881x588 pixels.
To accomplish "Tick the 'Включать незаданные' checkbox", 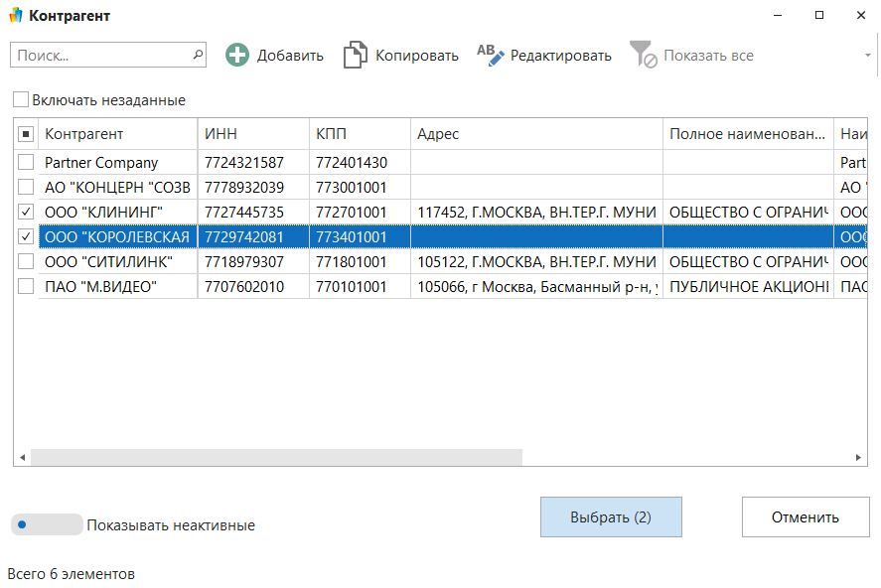I will [21, 100].
